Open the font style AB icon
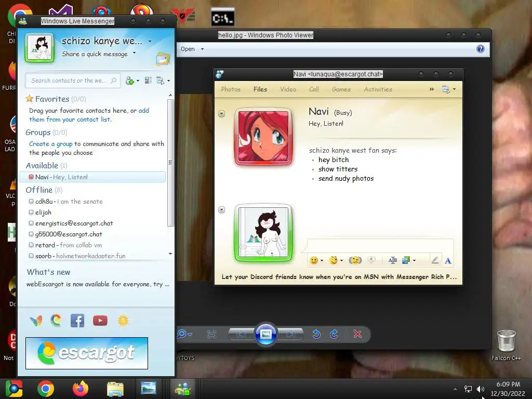This screenshot has height=399, width=532. [393, 260]
